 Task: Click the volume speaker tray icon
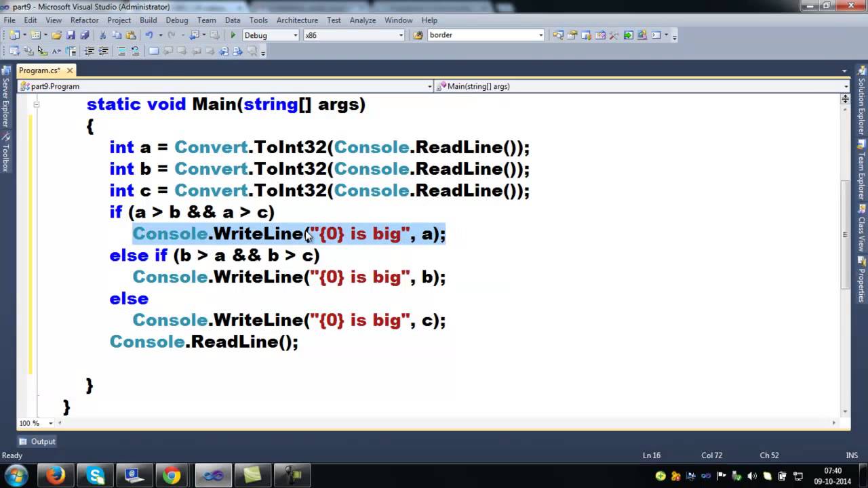pos(752,476)
